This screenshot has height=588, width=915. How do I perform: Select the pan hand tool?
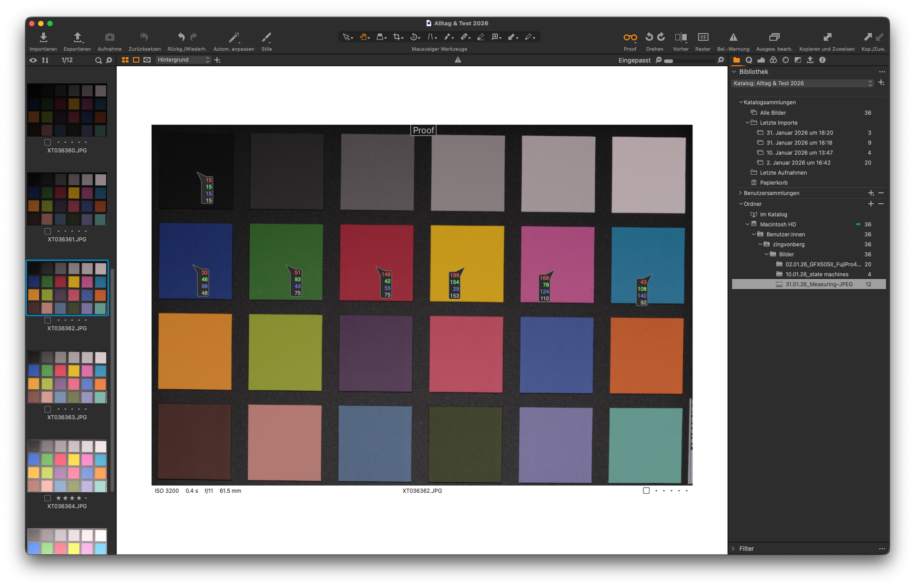pos(364,37)
